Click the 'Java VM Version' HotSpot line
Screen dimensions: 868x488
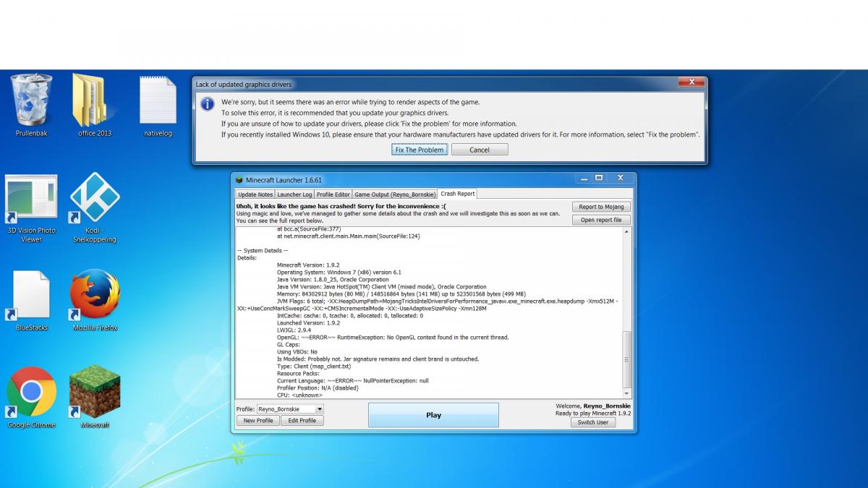point(382,287)
